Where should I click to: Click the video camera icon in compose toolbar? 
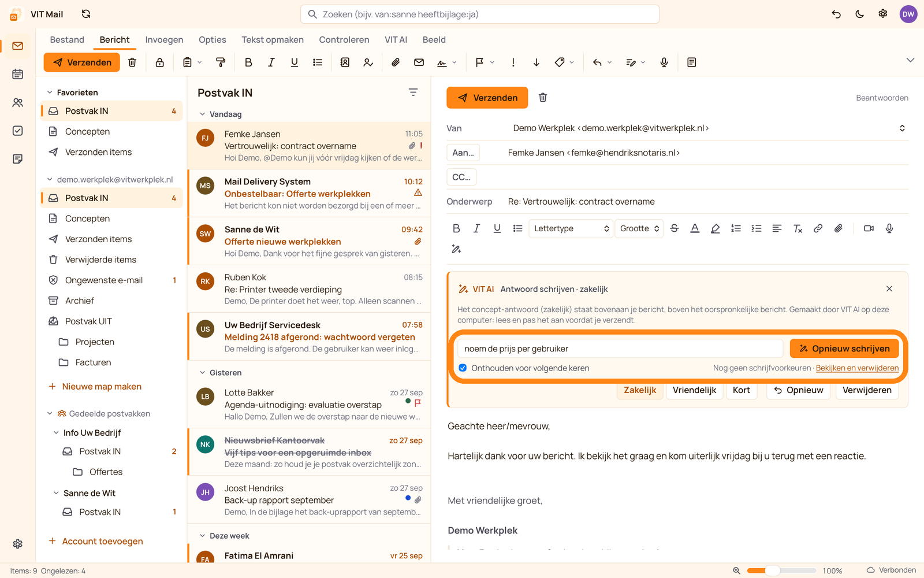(x=869, y=228)
